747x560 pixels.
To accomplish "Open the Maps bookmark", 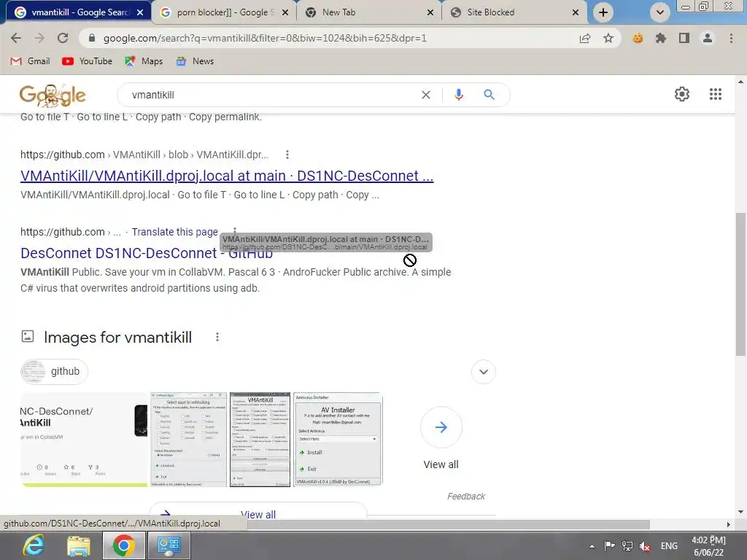I will [144, 61].
